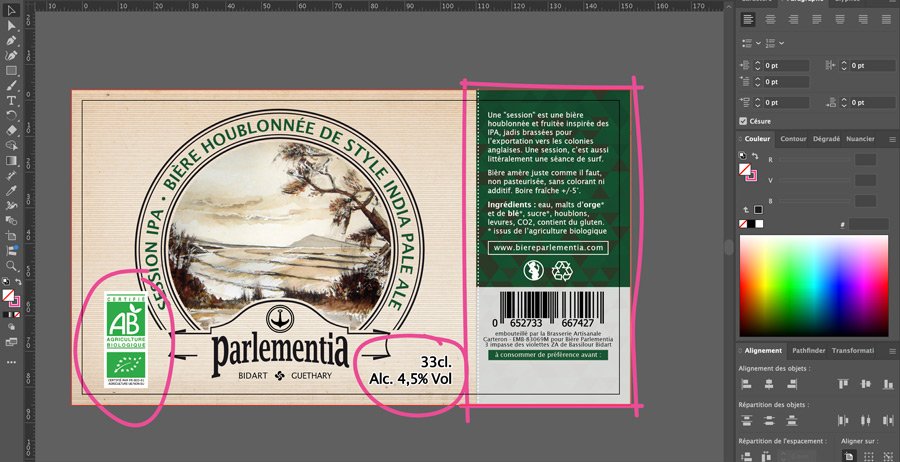Open the Alignement tab
The height and width of the screenshot is (462, 900).
click(x=763, y=350)
